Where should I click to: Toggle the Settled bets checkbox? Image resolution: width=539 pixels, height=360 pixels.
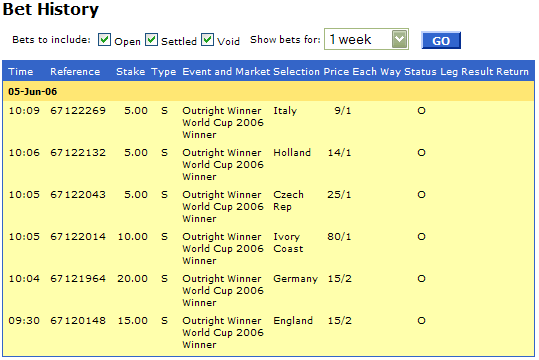[151, 40]
